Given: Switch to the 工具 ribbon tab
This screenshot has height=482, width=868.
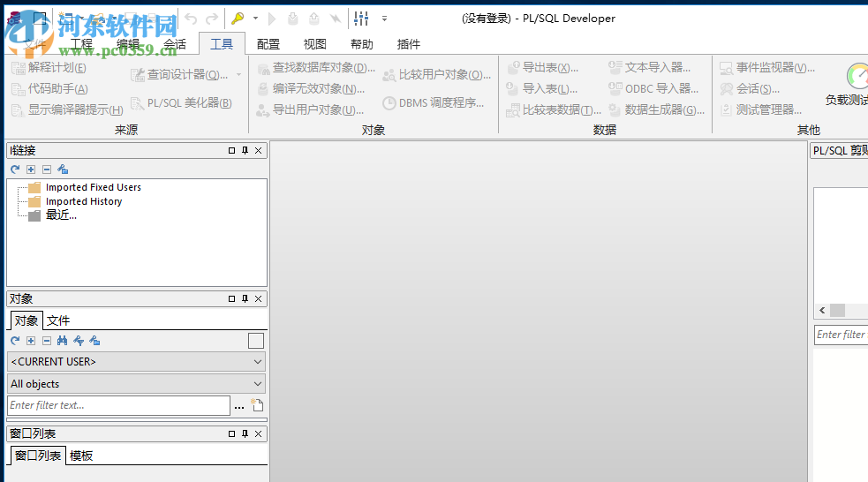Looking at the screenshot, I should click(x=222, y=44).
